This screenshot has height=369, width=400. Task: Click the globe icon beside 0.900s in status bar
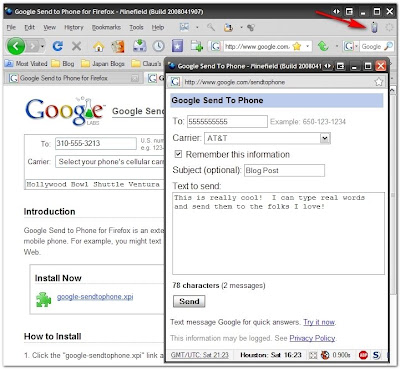click(x=325, y=355)
